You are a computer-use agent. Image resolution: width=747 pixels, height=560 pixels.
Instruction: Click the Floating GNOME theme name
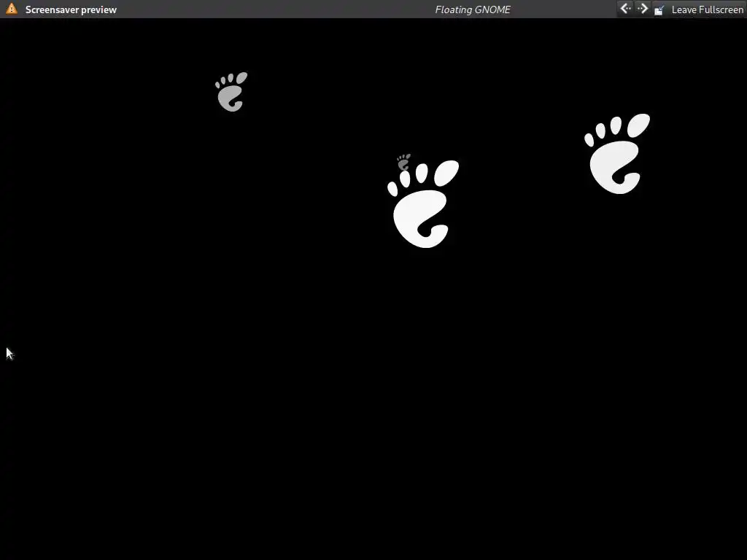pos(473,9)
